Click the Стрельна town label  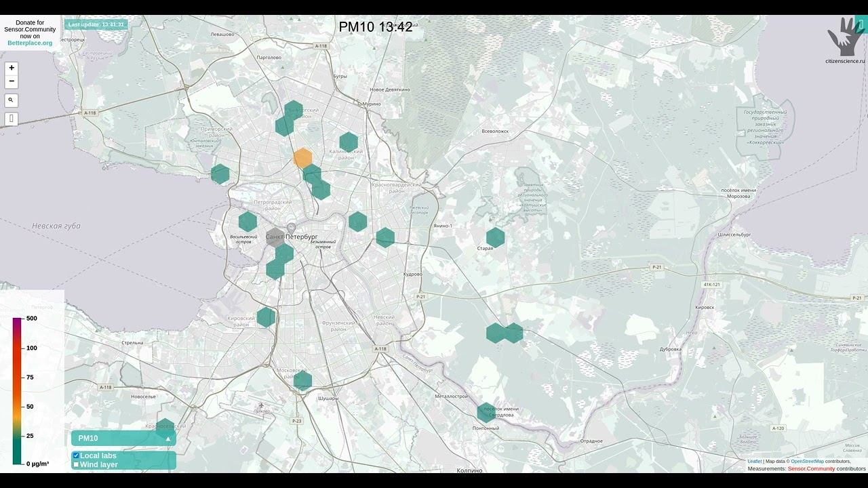click(x=132, y=343)
